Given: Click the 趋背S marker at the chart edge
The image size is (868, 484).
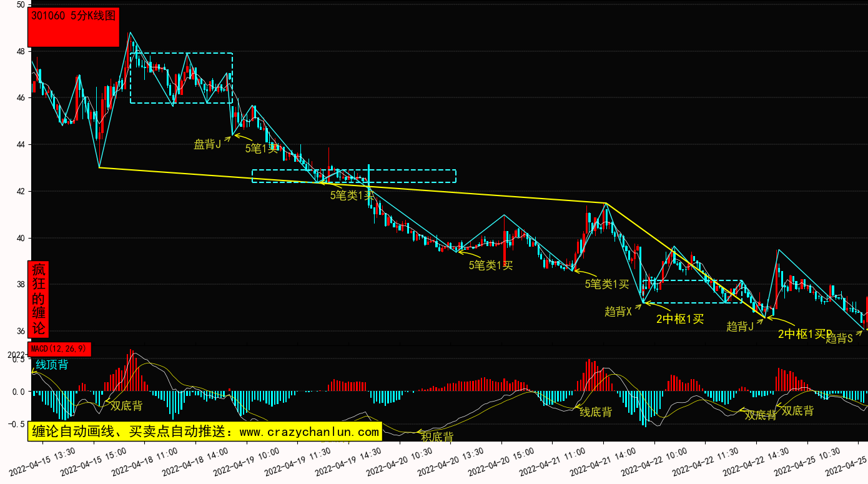Looking at the screenshot, I should [x=839, y=339].
